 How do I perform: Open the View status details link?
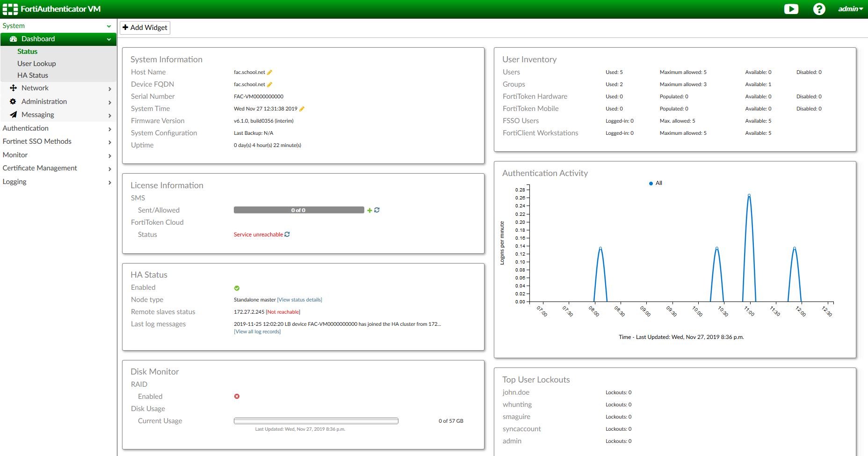pyautogui.click(x=299, y=300)
